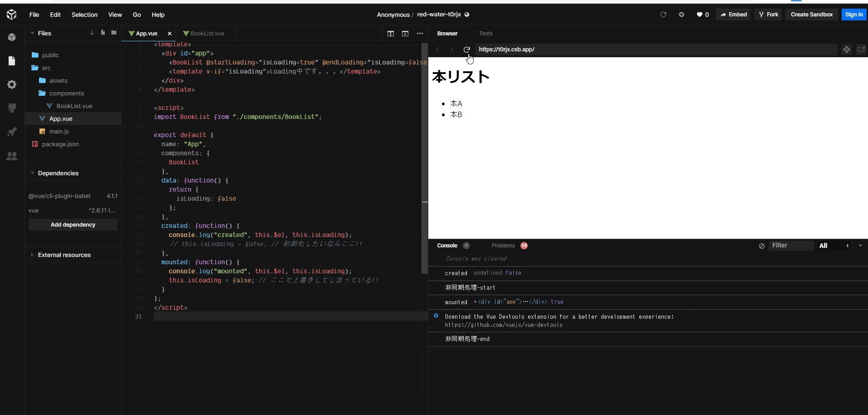The width and height of the screenshot is (868, 415).
Task: Download sandbox files from Files header
Action: point(92,33)
